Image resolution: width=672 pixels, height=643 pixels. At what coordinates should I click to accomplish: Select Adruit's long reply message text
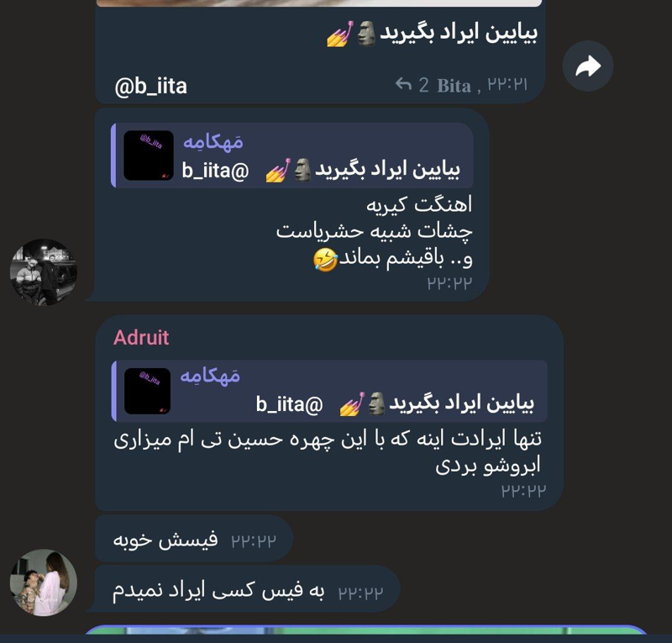[x=328, y=452]
